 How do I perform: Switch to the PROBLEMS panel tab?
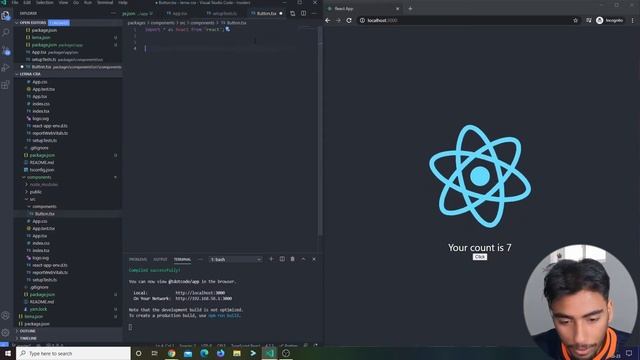click(x=138, y=260)
